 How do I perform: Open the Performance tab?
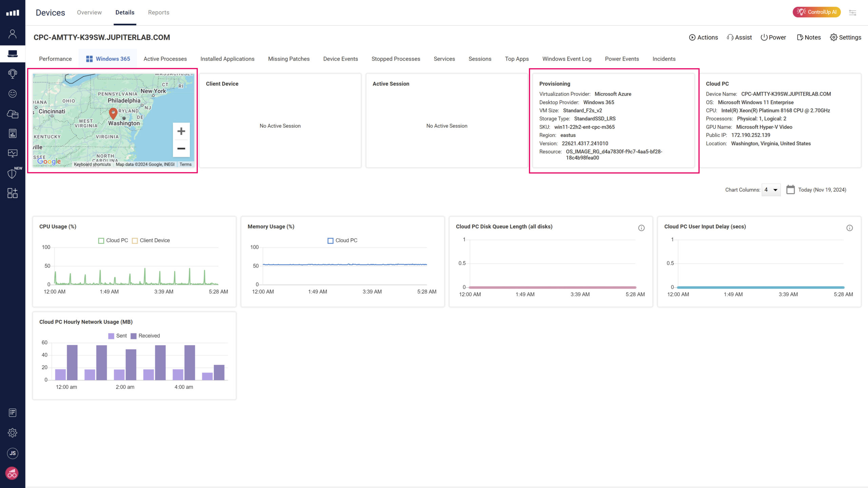click(x=55, y=59)
